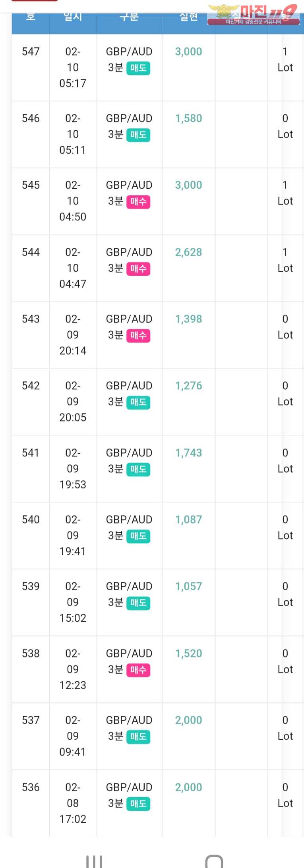
Task: Click the 마진 community logo at top
Action: click(253, 15)
